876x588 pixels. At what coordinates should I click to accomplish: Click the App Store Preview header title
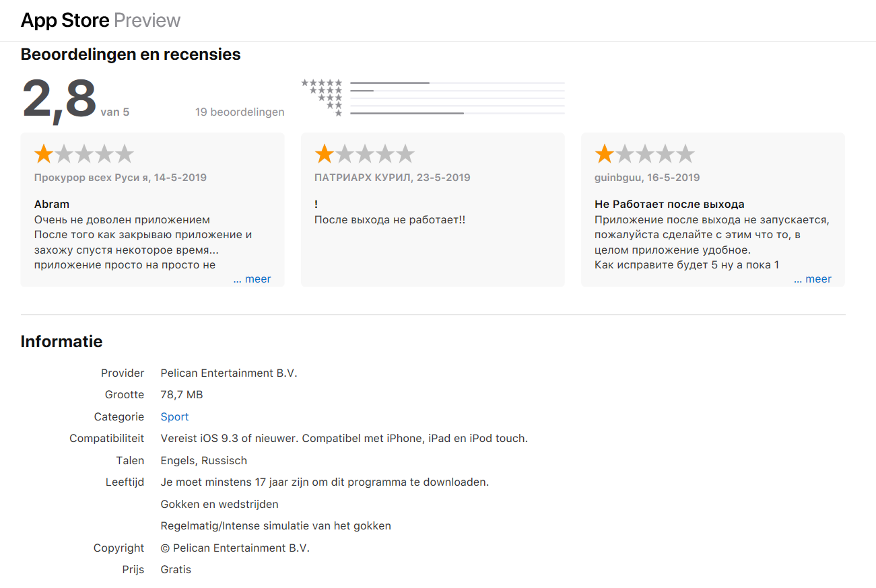click(100, 20)
